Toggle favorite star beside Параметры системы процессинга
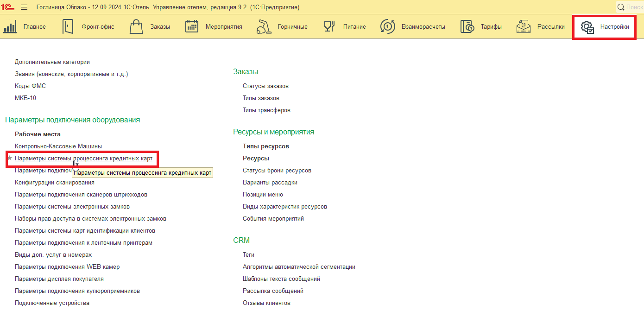This screenshot has width=644, height=311. coord(9,158)
